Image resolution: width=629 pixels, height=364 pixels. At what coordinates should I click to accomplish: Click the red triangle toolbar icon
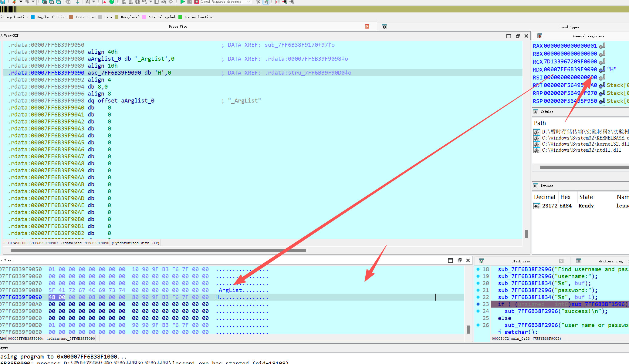[104, 2]
